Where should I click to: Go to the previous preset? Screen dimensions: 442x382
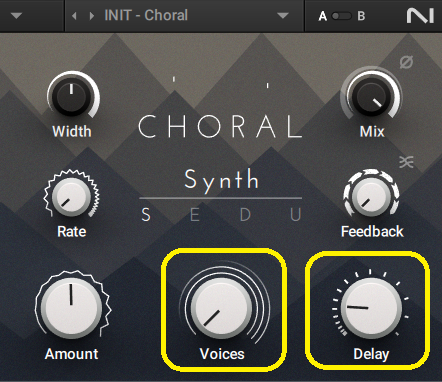coord(74,16)
